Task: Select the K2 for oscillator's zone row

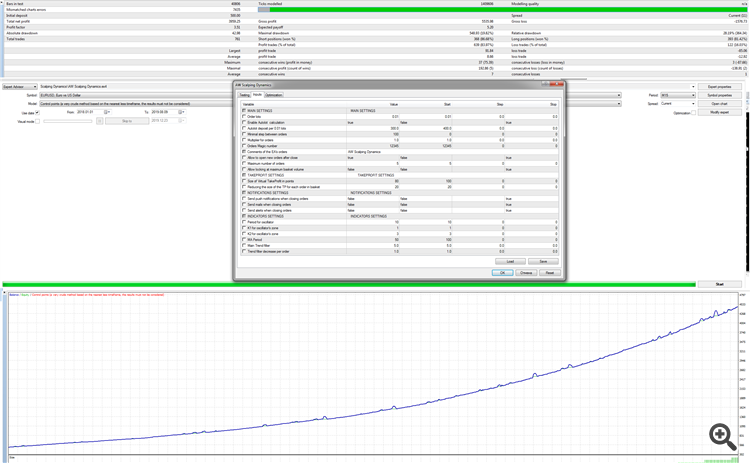Action: pyautogui.click(x=399, y=234)
